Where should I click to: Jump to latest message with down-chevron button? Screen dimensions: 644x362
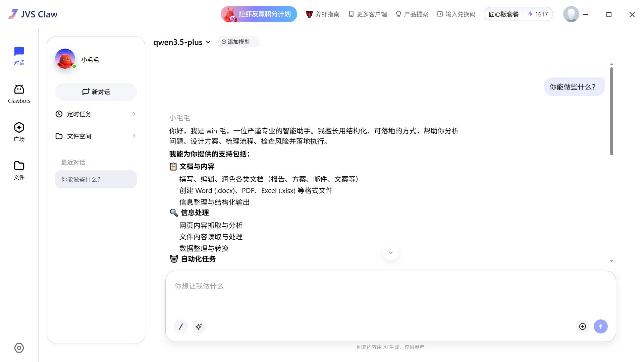(x=391, y=252)
